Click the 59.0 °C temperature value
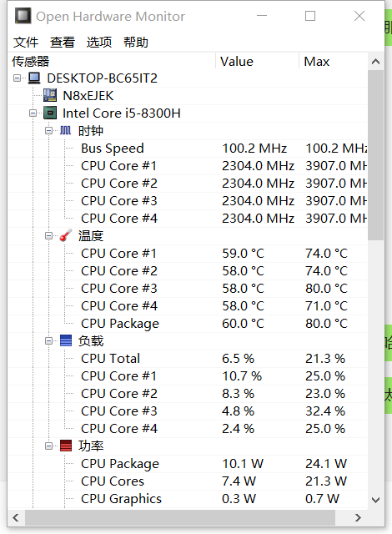The width and height of the screenshot is (392, 534). pos(243,254)
